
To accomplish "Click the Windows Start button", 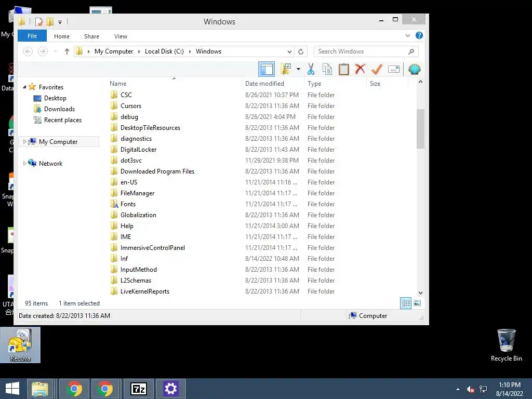I will [x=12, y=389].
